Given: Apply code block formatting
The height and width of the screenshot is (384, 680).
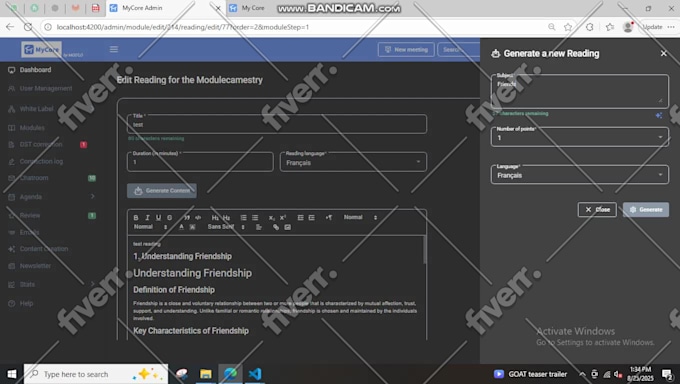Looking at the screenshot, I should (x=198, y=217).
